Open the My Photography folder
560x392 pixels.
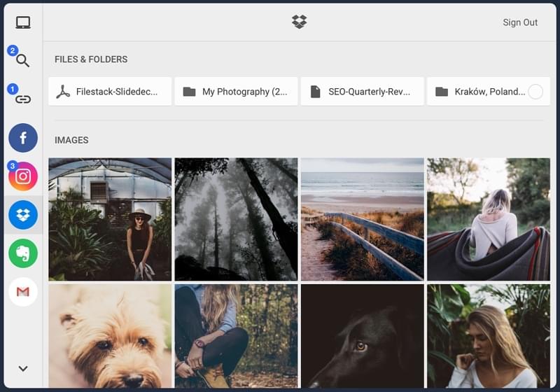tap(236, 92)
